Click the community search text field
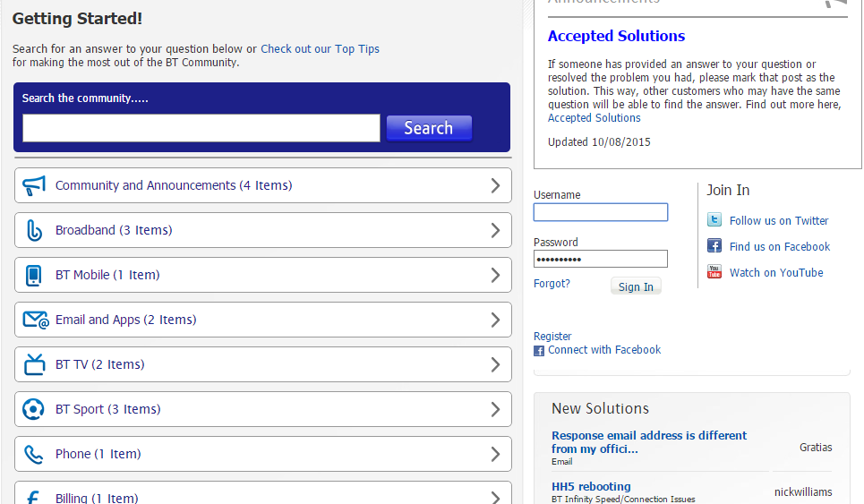This screenshot has height=504, width=864. (x=201, y=128)
